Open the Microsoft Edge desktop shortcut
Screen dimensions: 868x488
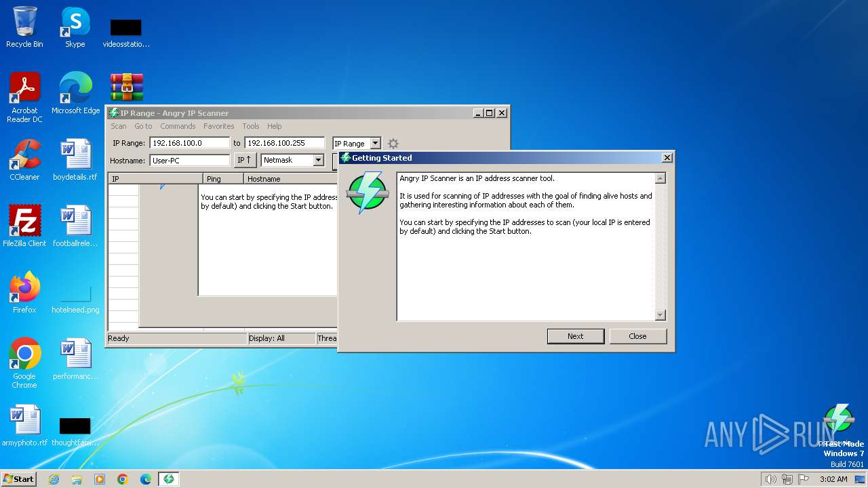[x=75, y=93]
